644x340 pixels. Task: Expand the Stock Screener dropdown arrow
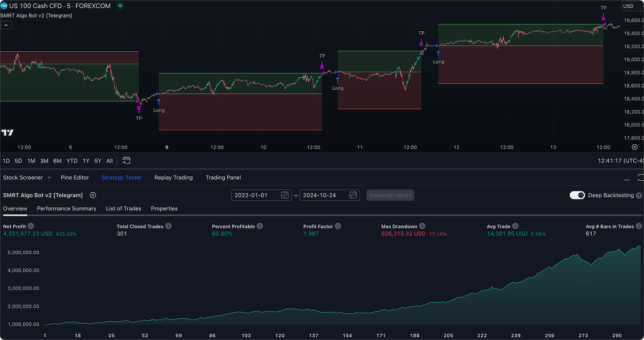pyautogui.click(x=49, y=177)
